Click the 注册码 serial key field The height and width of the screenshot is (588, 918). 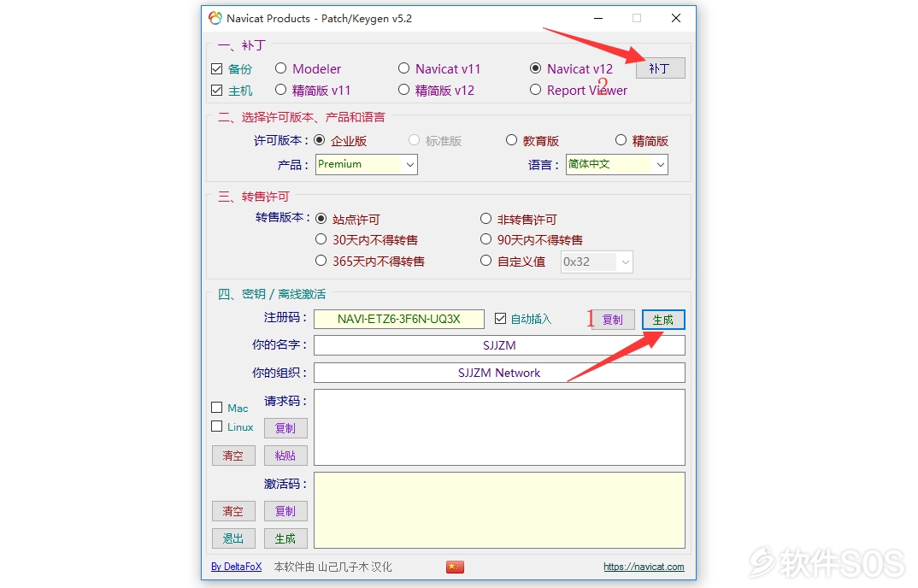pos(399,319)
